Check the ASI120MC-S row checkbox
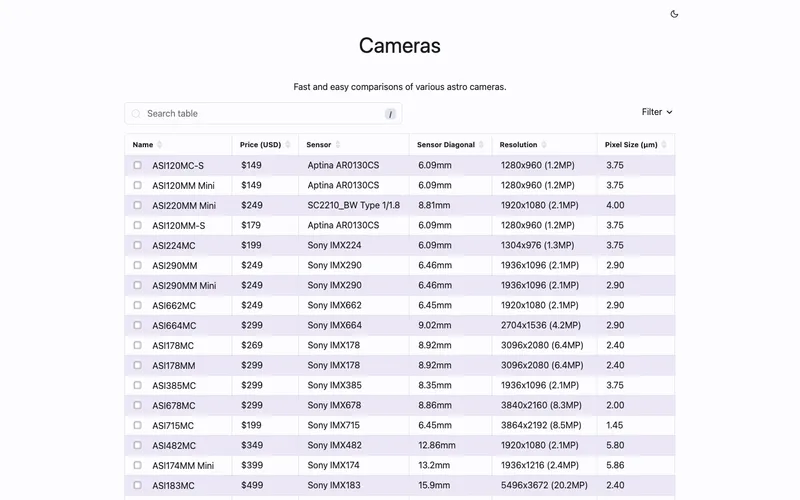This screenshot has width=800, height=500. pos(137,165)
